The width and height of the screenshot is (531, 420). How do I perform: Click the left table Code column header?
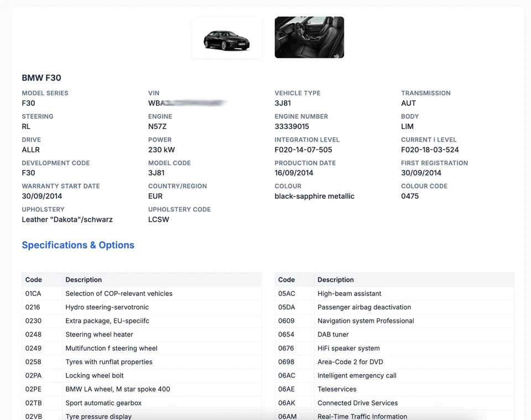click(34, 280)
